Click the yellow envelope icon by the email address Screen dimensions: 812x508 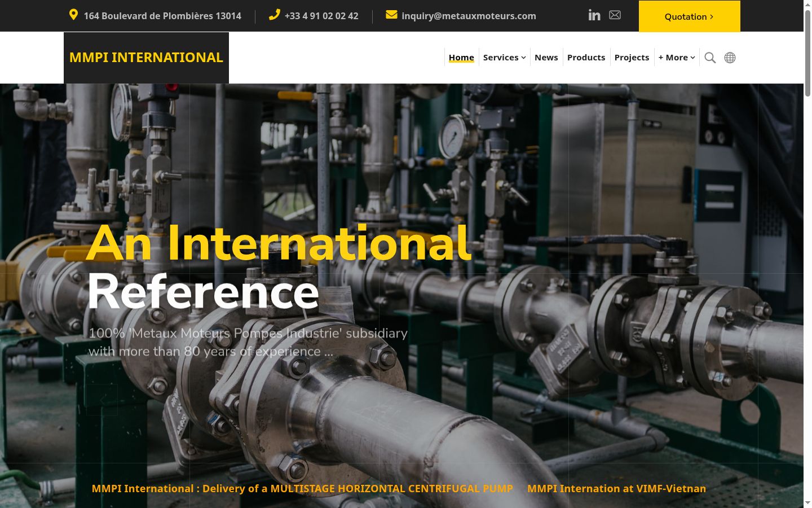391,15
